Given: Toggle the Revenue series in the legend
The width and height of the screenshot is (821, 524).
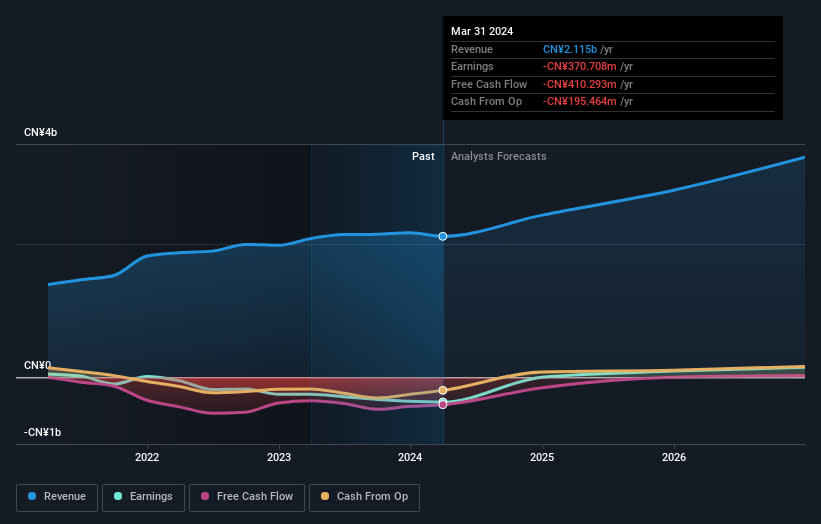Looking at the screenshot, I should [57, 497].
